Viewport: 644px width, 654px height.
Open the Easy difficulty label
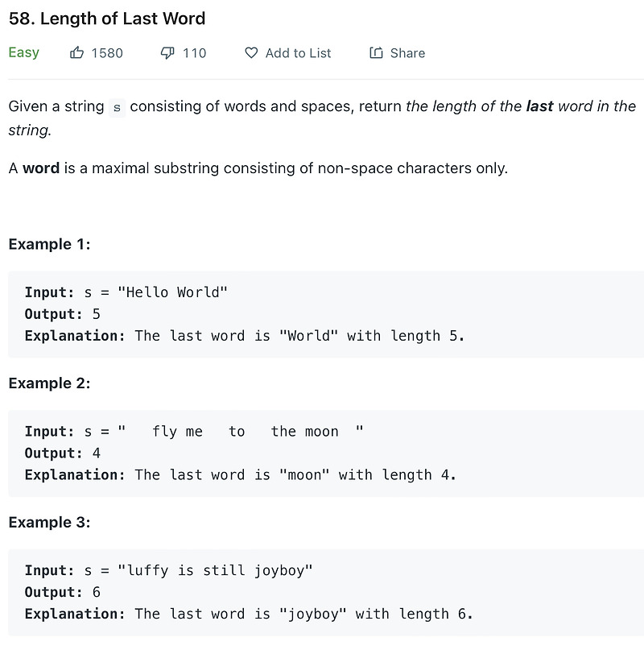pos(23,52)
